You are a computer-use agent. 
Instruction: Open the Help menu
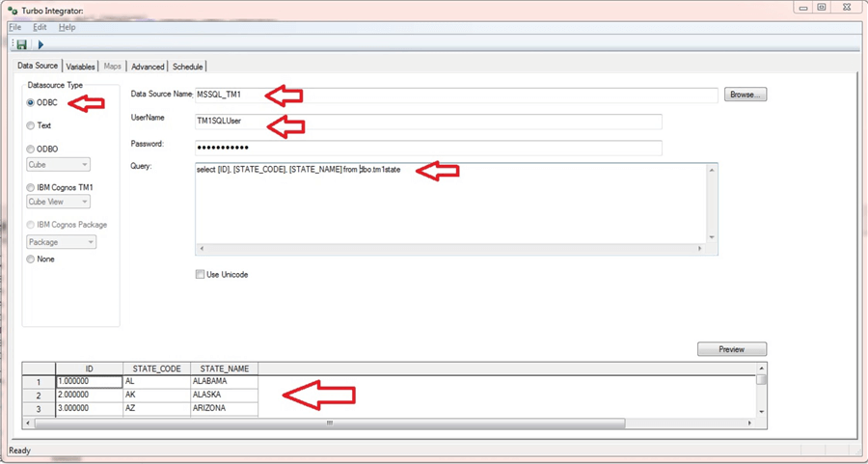[x=67, y=27]
